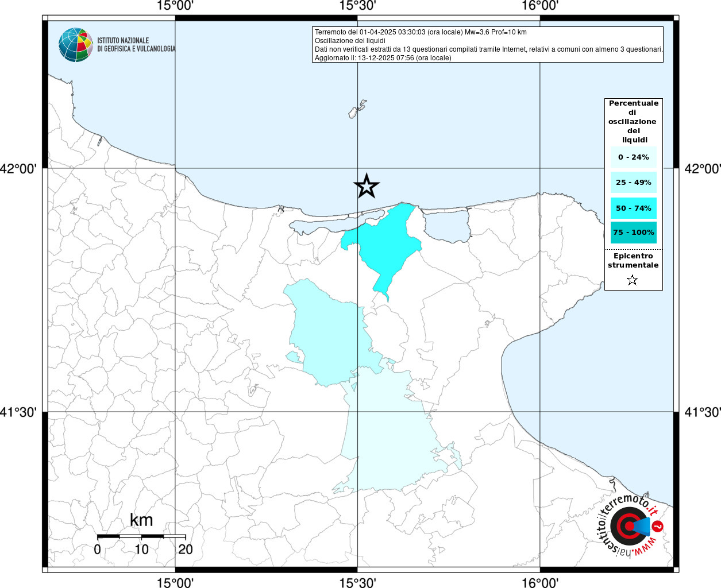This screenshot has height=588, width=721.
Task: Click the legend star under Epicentro strumentale
Action: (633, 280)
